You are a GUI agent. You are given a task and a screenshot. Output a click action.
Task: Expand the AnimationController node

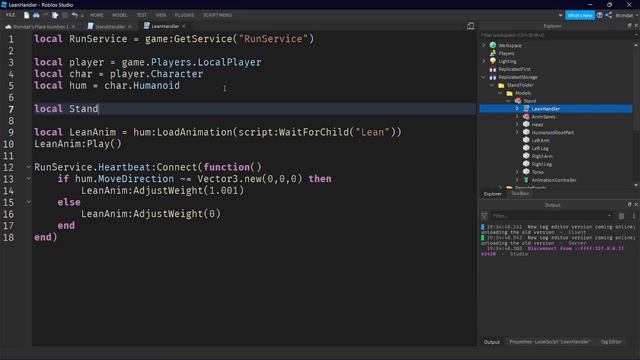point(517,180)
